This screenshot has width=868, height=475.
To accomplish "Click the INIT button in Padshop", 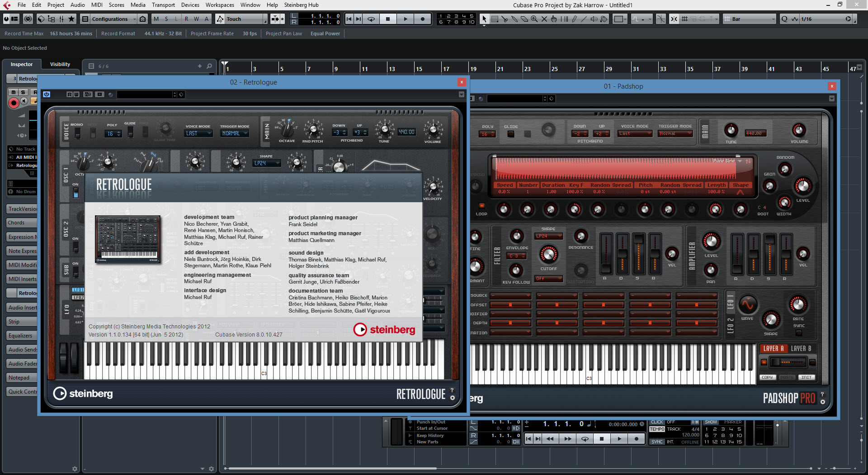I will [x=807, y=377].
